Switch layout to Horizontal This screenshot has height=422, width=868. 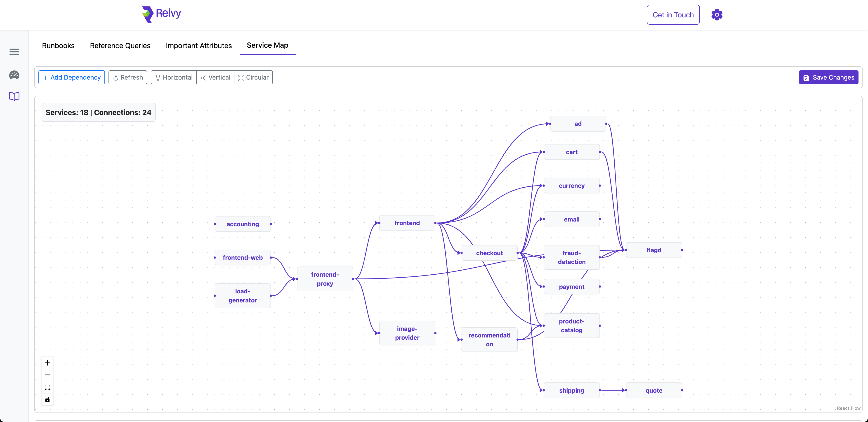click(x=173, y=77)
